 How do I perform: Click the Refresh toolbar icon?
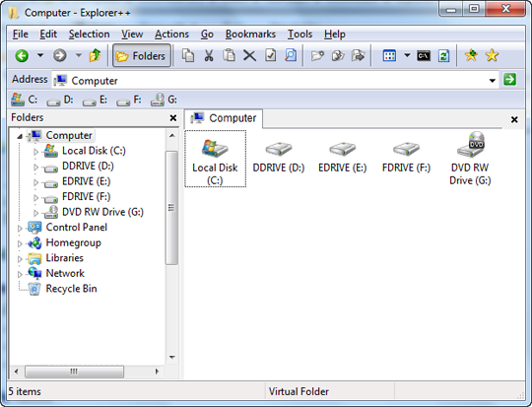pos(443,55)
